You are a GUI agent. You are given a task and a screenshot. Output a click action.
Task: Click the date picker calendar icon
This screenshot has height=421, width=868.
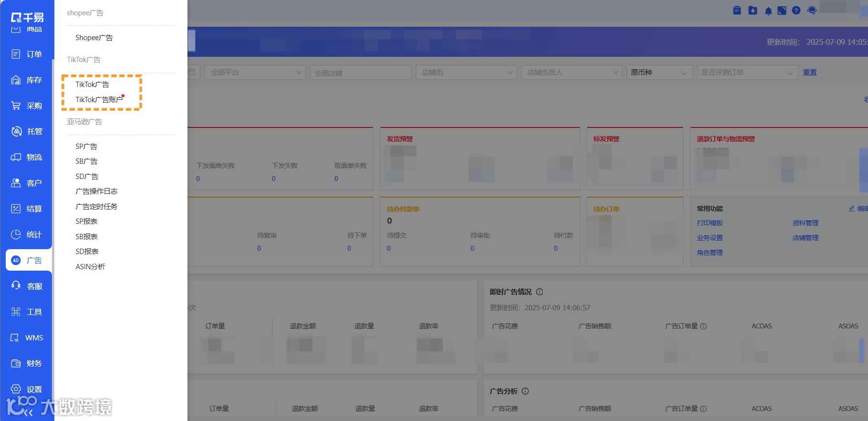(x=192, y=72)
